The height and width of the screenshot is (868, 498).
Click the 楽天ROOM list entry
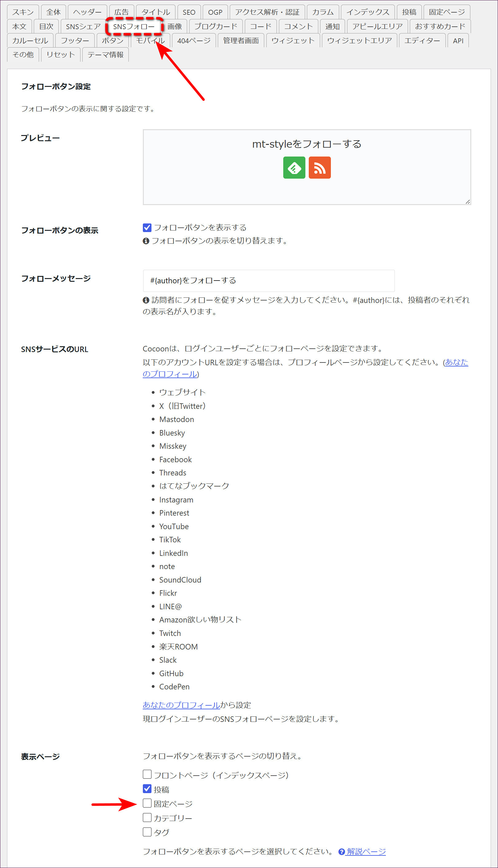tap(178, 647)
